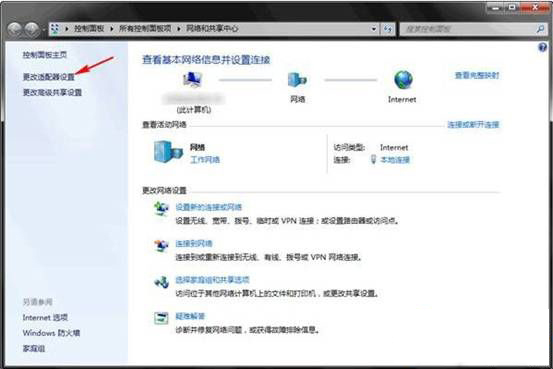
Task: Click the refresh icon beside the address bar
Action: pos(388,29)
